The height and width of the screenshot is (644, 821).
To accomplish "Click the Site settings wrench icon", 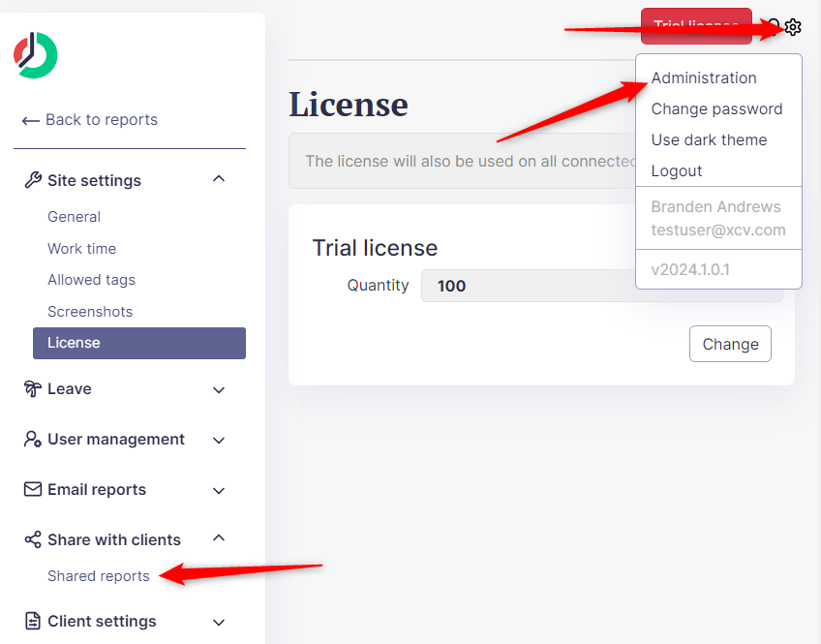I will click(x=32, y=180).
